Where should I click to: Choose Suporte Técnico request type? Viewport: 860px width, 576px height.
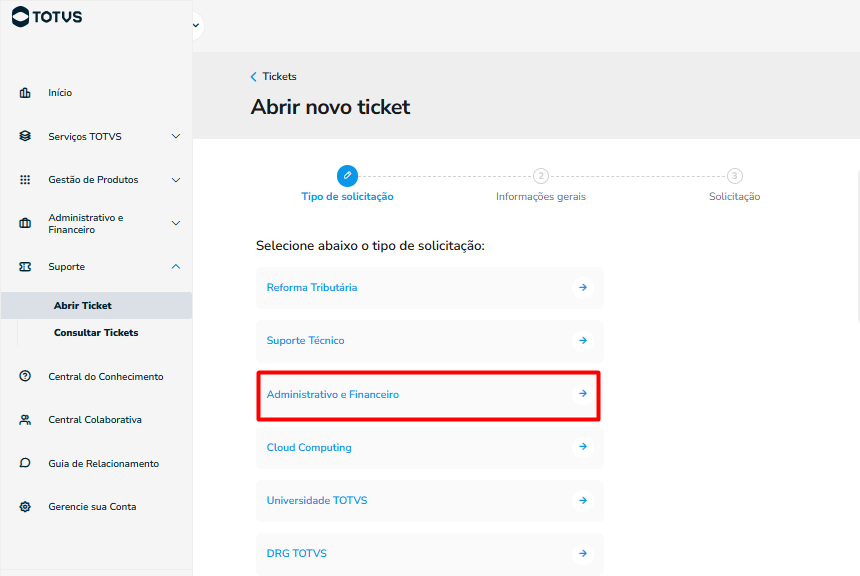pyautogui.click(x=429, y=341)
